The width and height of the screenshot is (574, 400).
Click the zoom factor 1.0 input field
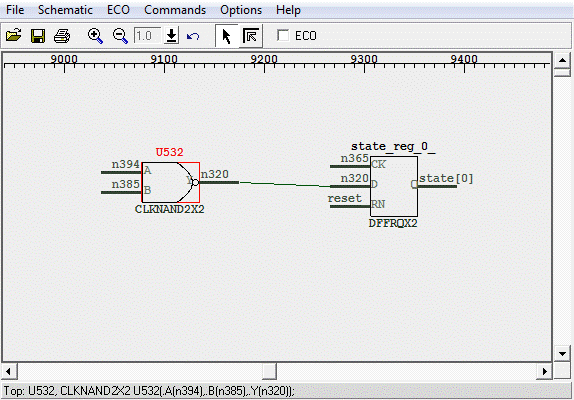point(147,35)
